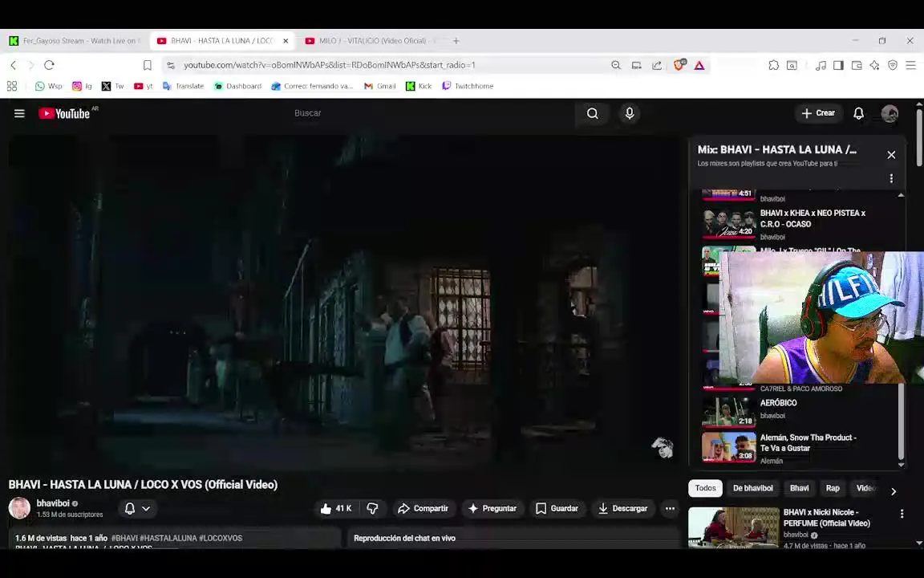924x578 pixels.
Task: Open the bhaviboi channel name link
Action: (x=53, y=503)
